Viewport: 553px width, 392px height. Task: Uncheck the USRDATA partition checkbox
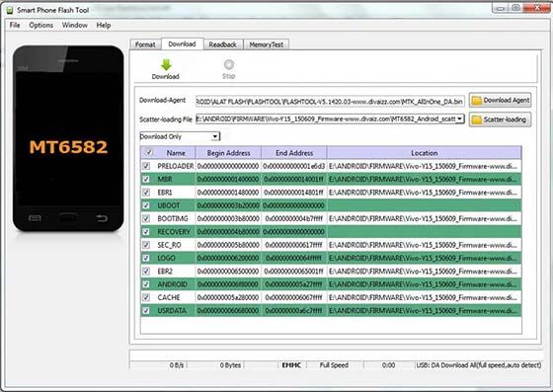pos(146,311)
